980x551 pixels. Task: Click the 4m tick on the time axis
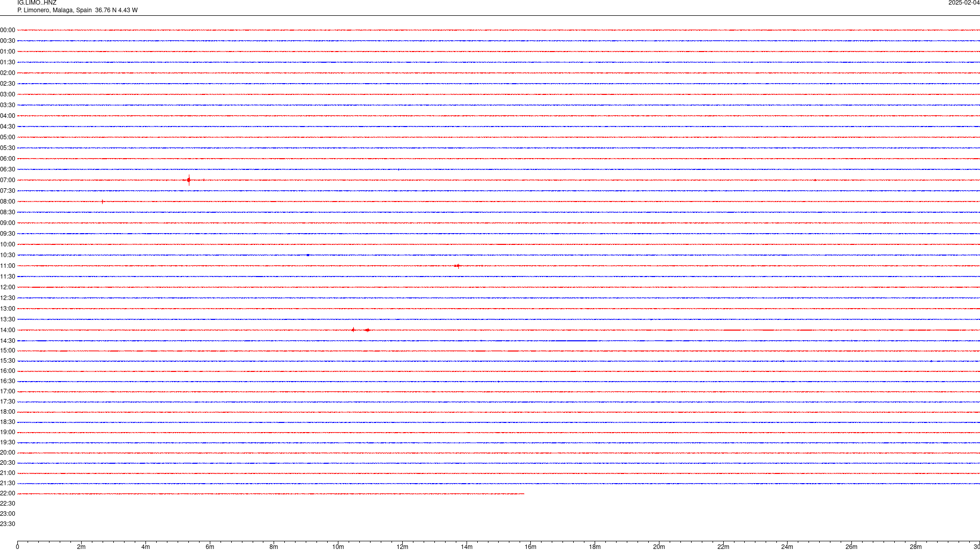tap(145, 547)
